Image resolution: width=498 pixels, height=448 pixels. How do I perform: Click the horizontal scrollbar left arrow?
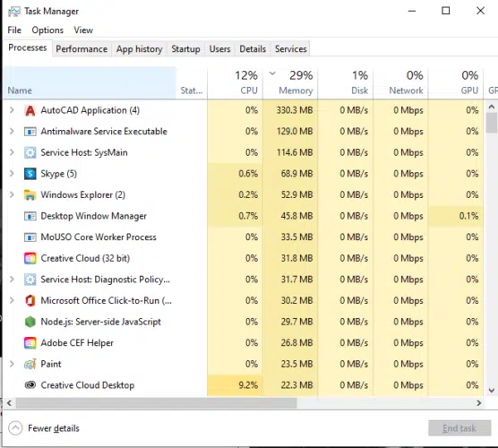[x=9, y=403]
